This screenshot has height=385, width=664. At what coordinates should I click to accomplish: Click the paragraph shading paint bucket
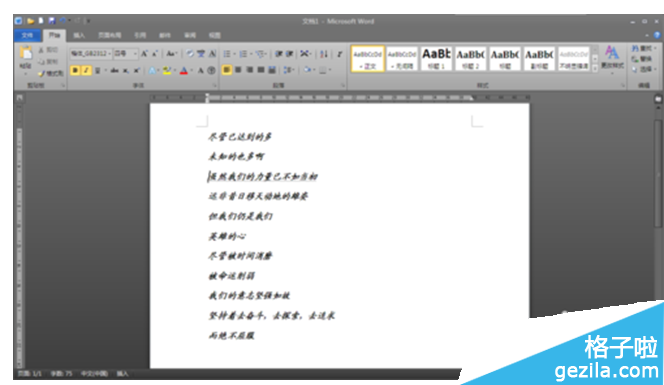pyautogui.click(x=307, y=70)
